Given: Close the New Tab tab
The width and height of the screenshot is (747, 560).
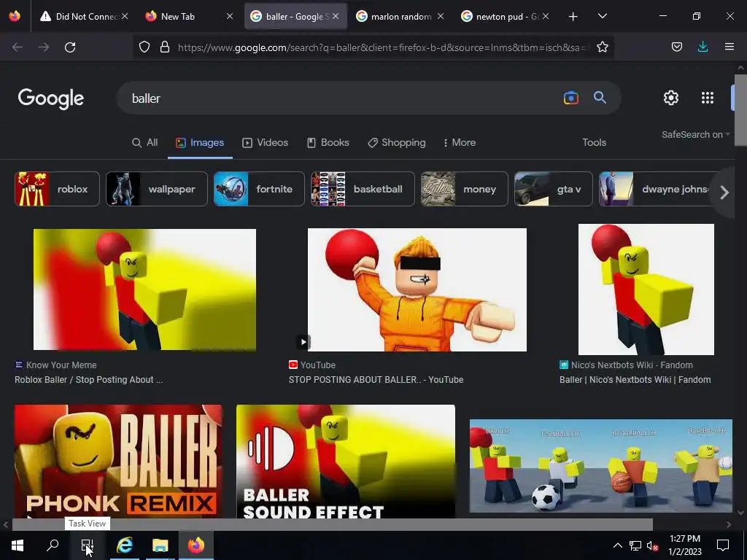Looking at the screenshot, I should [230, 16].
